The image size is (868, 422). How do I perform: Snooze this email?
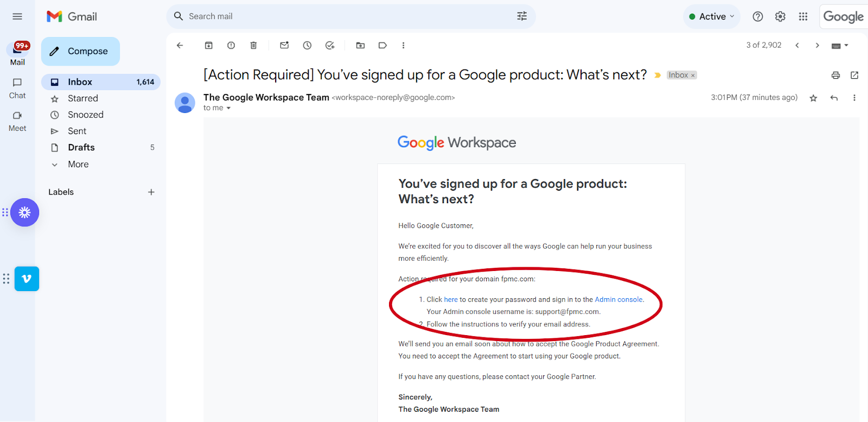tap(307, 46)
